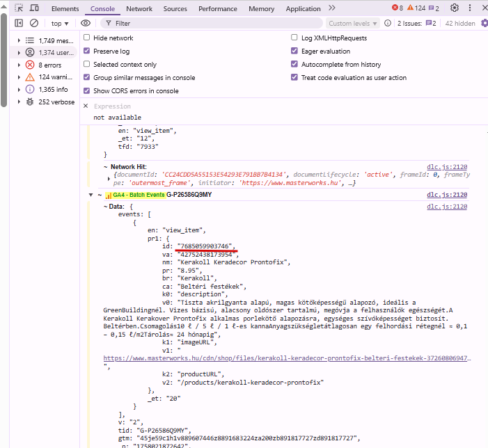Switch to the Network tab
Screen dimensions: 488x448
point(139,9)
